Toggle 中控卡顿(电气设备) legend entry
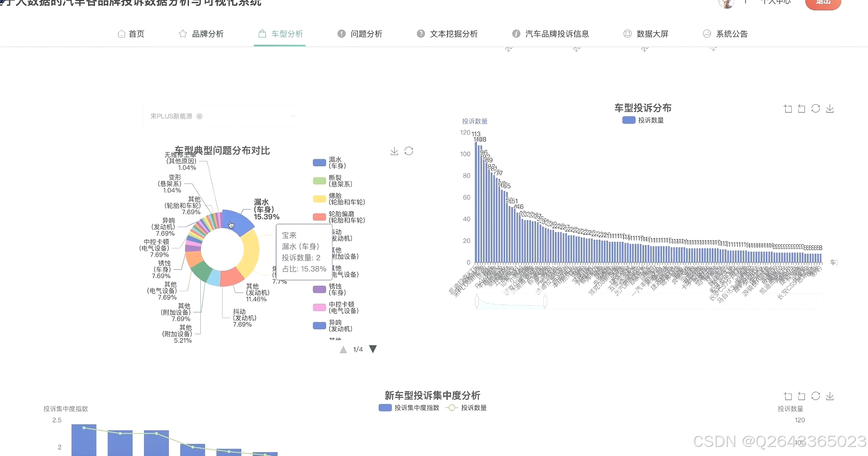This screenshot has height=456, width=868. pos(336,308)
